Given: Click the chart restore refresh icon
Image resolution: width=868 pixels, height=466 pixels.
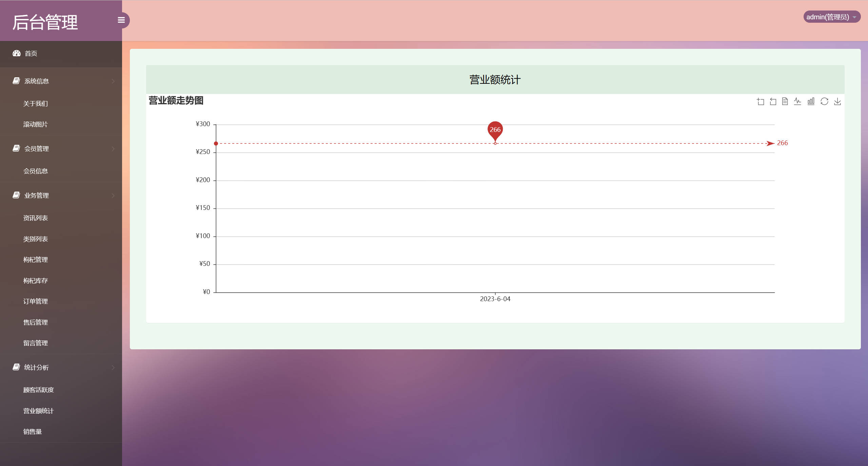Looking at the screenshot, I should 824,101.
